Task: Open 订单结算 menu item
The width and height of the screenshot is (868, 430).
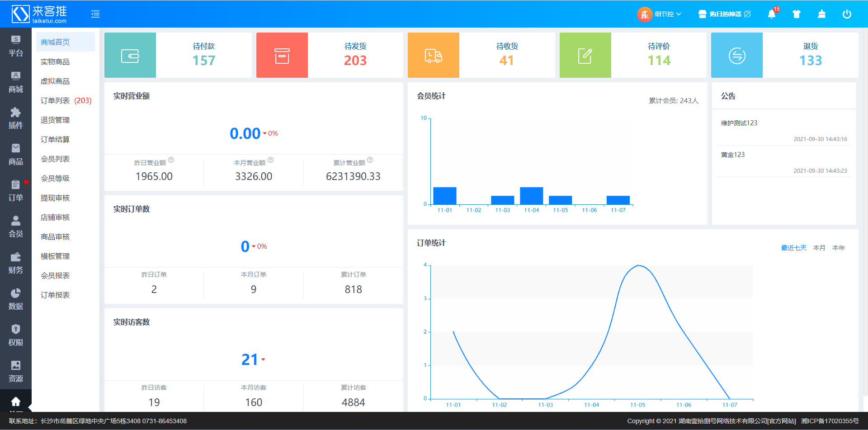Action: coord(66,139)
